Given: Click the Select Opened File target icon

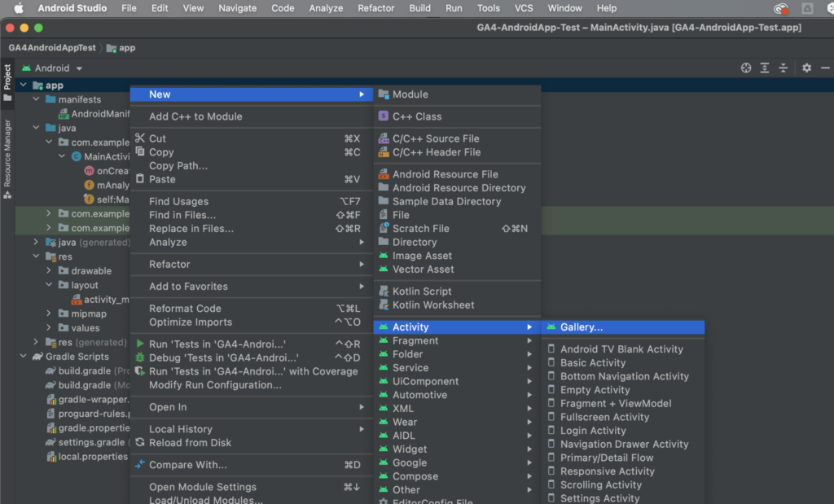Looking at the screenshot, I should [745, 68].
